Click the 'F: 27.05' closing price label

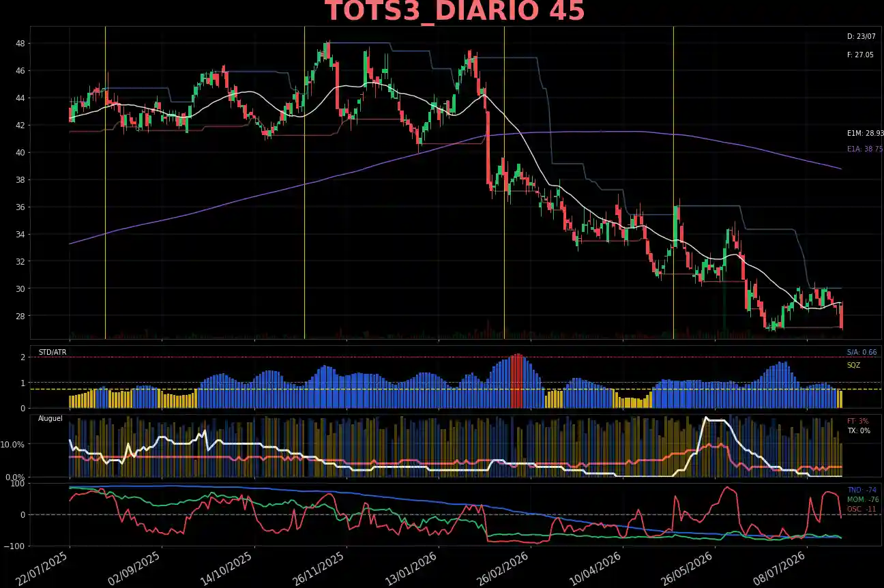(860, 55)
